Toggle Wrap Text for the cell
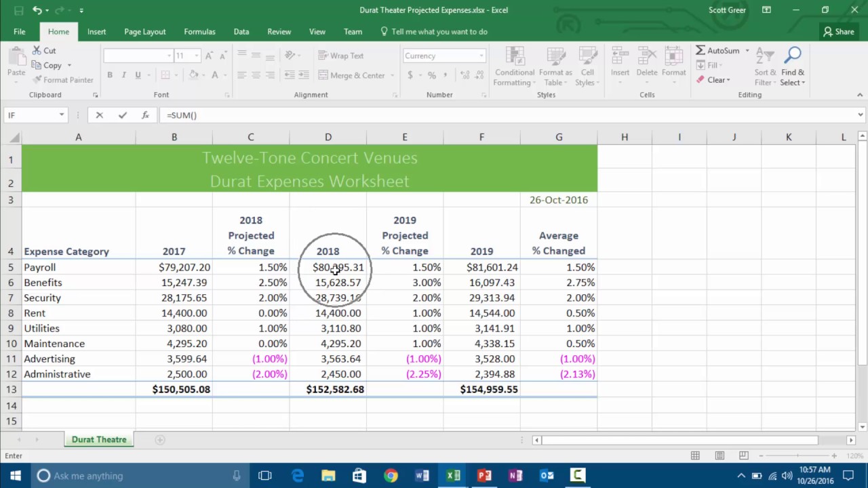Screen dimensions: 868x488 (x=341, y=56)
